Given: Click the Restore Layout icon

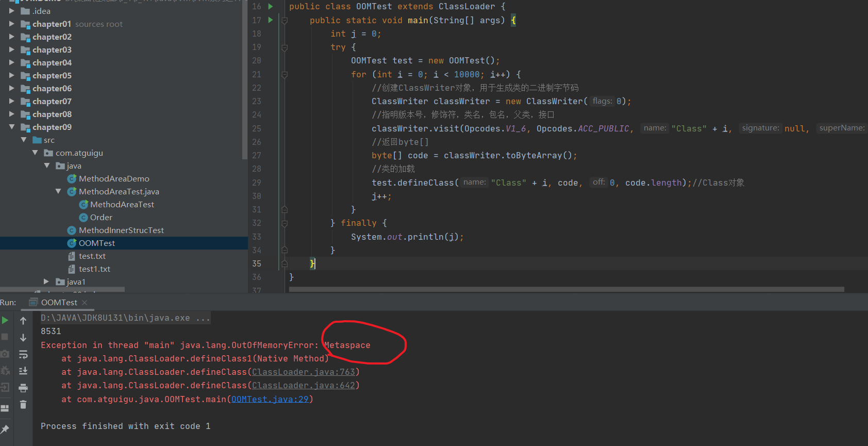Looking at the screenshot, I should pos(5,408).
